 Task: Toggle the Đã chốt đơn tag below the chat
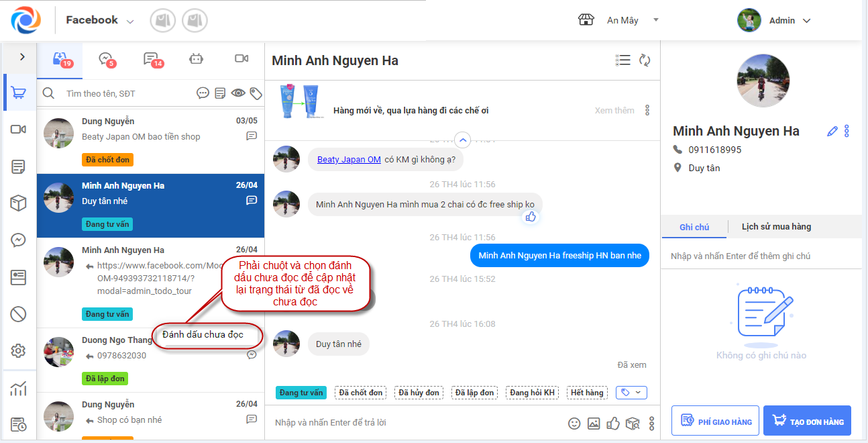pos(361,393)
